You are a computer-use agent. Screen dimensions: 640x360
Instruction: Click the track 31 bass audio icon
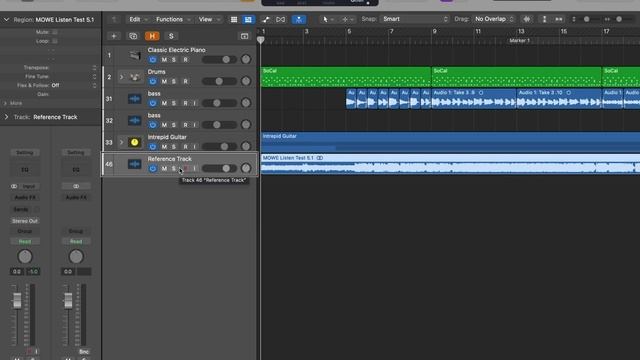(x=135, y=99)
